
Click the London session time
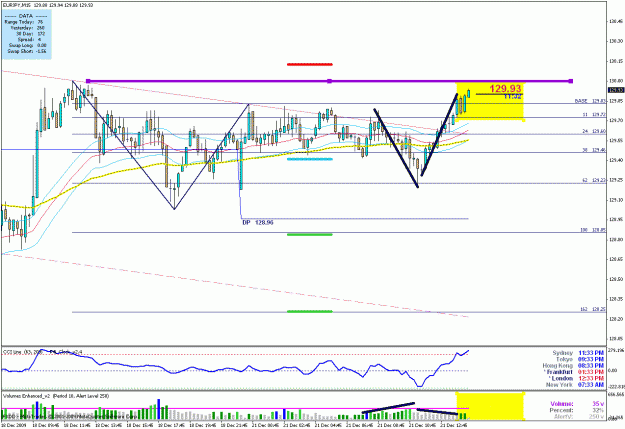(x=591, y=378)
